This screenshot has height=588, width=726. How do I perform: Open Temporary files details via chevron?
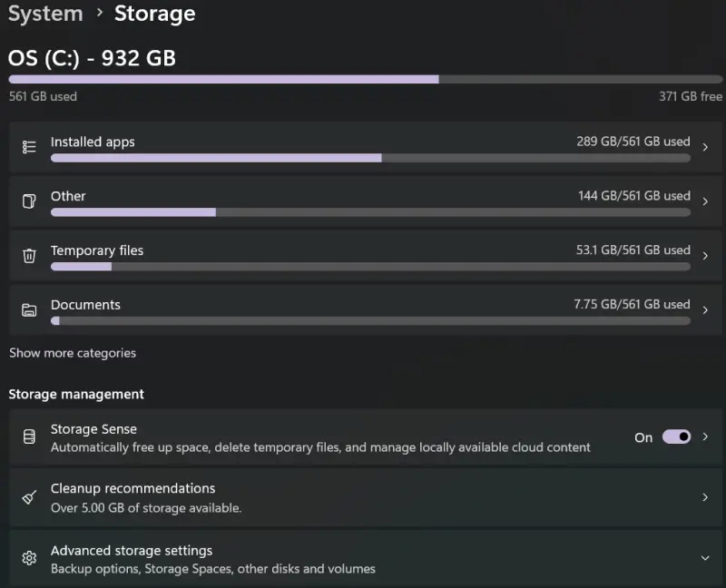[706, 257]
